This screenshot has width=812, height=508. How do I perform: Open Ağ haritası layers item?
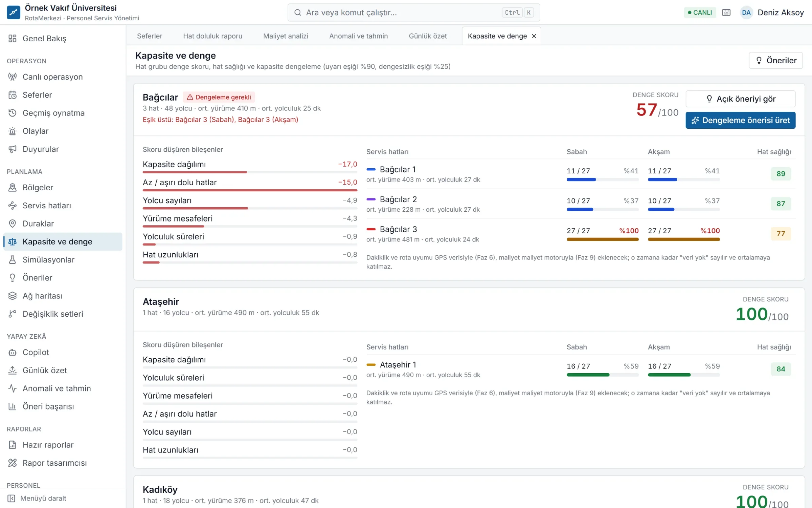[63, 296]
